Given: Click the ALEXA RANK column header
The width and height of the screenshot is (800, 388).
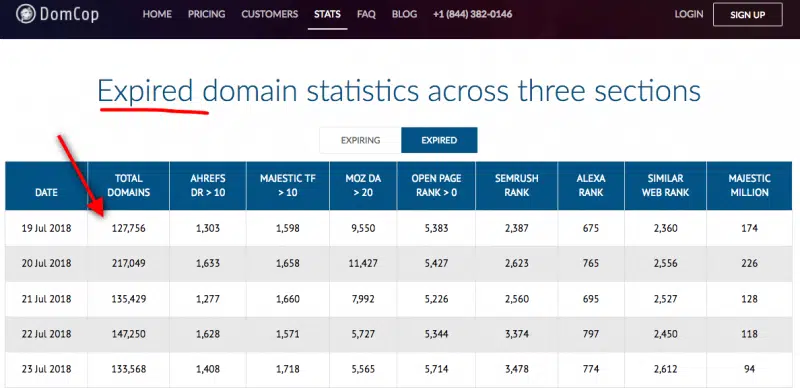Looking at the screenshot, I should pos(591,186).
